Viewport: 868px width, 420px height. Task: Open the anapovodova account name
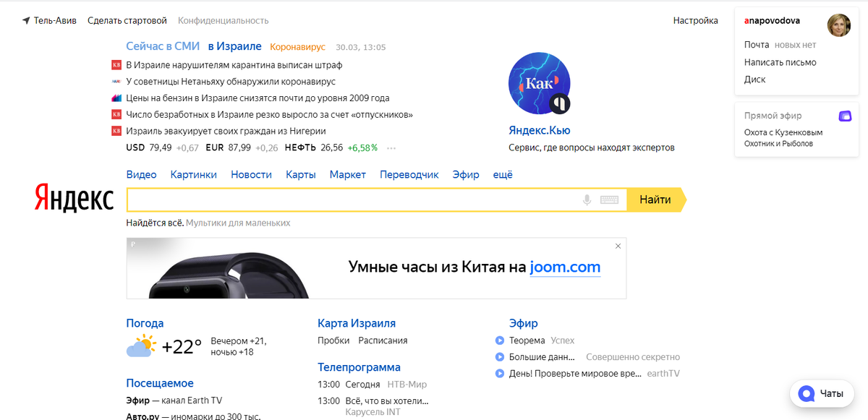pyautogui.click(x=772, y=22)
